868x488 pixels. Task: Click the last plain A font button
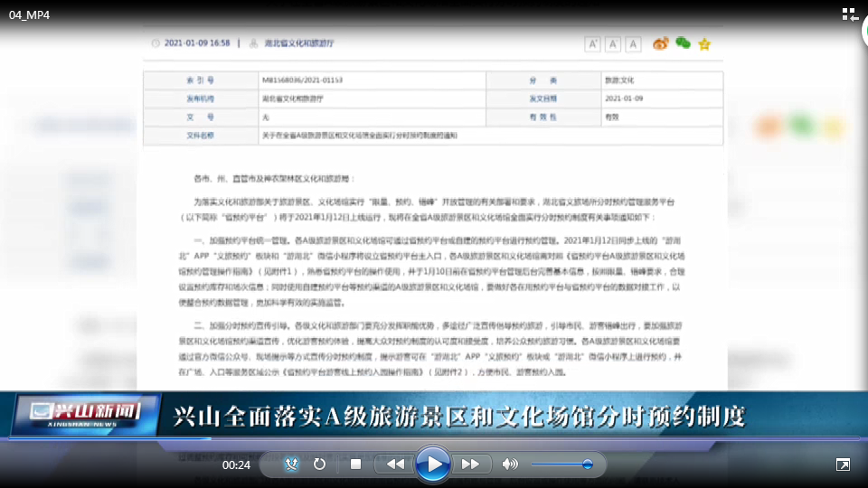point(633,43)
